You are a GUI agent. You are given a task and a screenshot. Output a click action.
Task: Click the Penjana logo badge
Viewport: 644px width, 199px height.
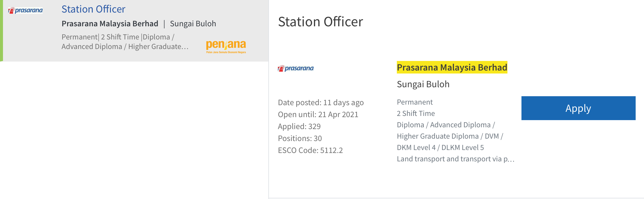coord(226,46)
